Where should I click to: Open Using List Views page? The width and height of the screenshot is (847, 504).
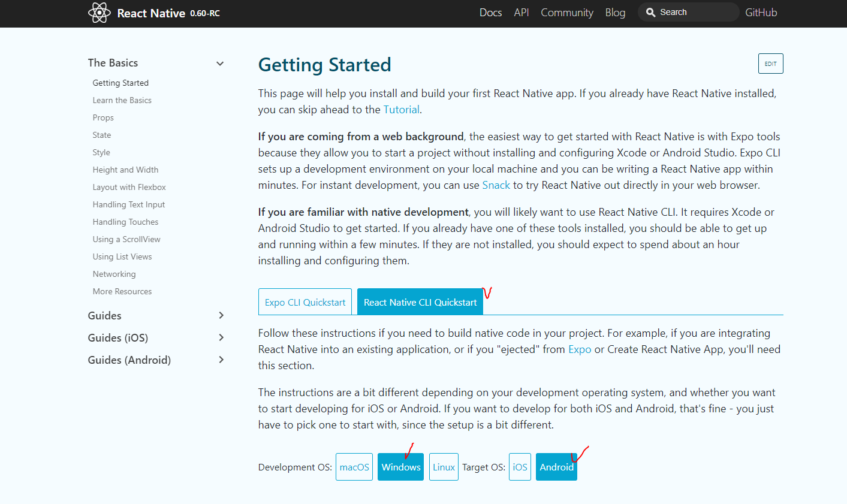(122, 256)
